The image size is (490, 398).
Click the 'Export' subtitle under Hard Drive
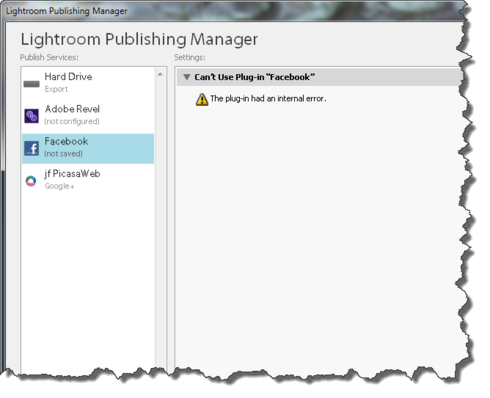tap(56, 89)
